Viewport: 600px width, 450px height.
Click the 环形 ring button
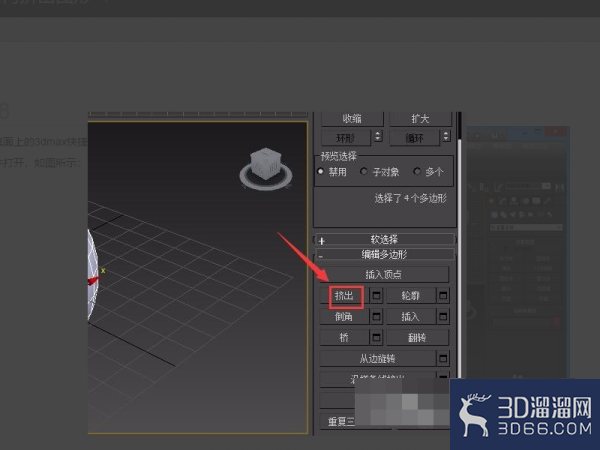click(x=346, y=138)
